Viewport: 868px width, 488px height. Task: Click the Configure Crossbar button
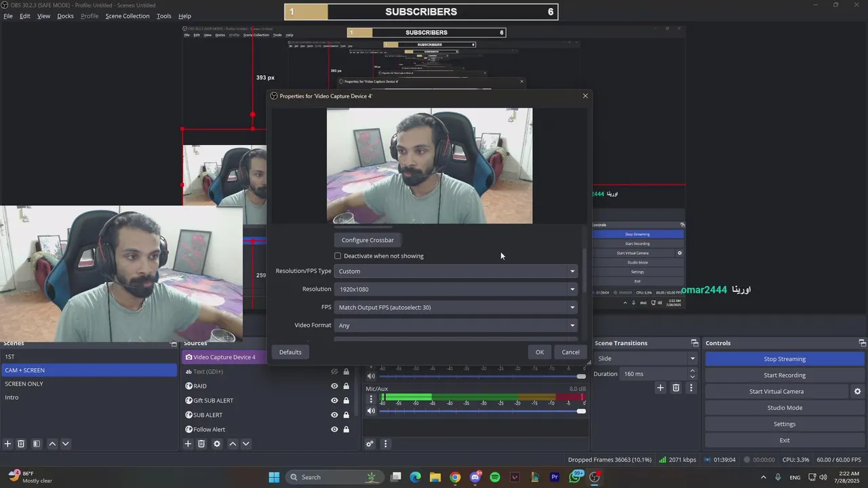(368, 240)
